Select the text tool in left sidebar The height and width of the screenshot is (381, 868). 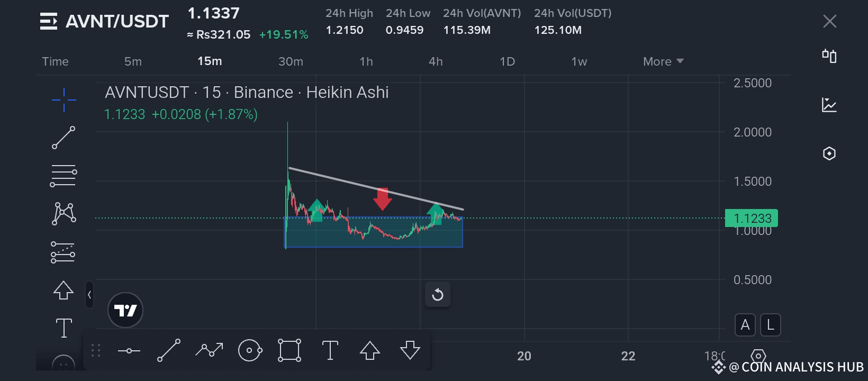(x=64, y=328)
